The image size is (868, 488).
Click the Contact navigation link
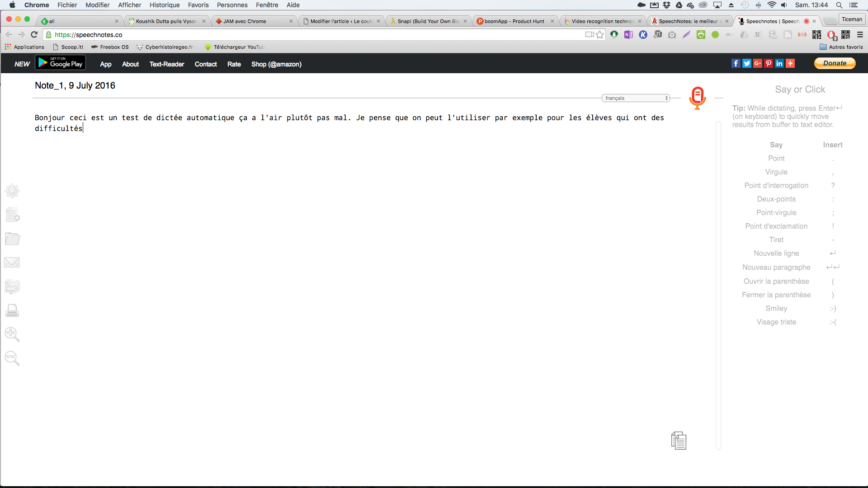[206, 64]
